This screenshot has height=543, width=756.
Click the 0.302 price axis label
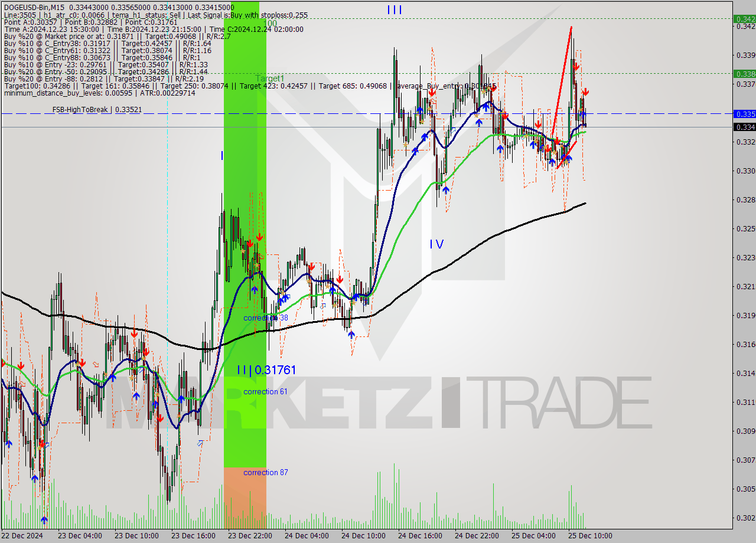point(745,518)
